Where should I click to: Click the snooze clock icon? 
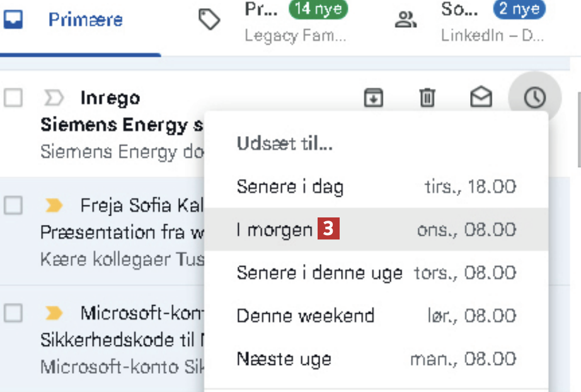(x=534, y=98)
